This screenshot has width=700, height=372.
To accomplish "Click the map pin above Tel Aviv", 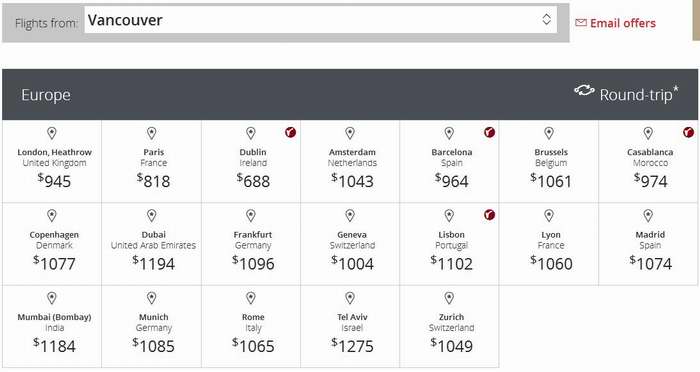I will 350,298.
